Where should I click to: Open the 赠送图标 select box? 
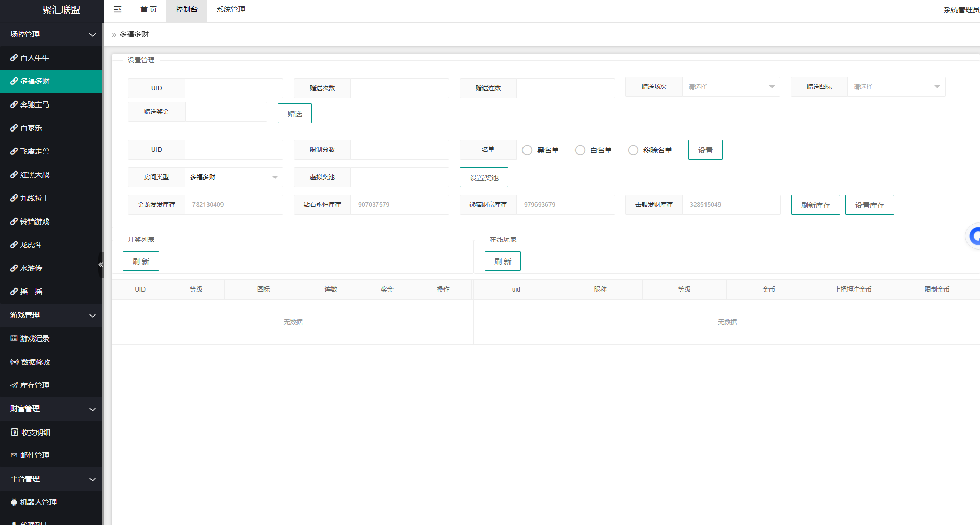896,87
